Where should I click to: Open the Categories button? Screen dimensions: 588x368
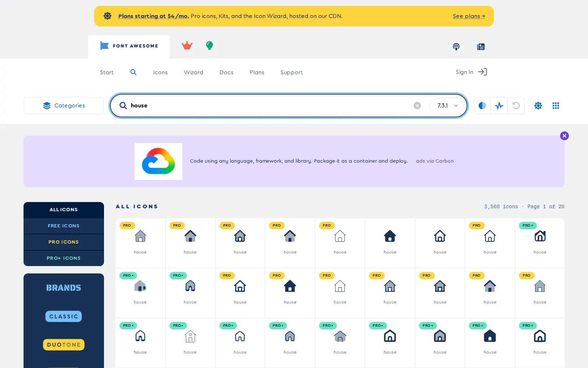64,106
